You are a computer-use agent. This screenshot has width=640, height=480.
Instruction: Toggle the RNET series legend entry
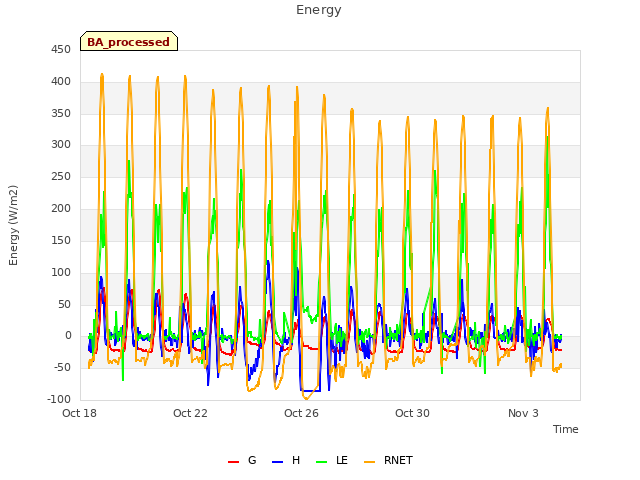coord(388,460)
